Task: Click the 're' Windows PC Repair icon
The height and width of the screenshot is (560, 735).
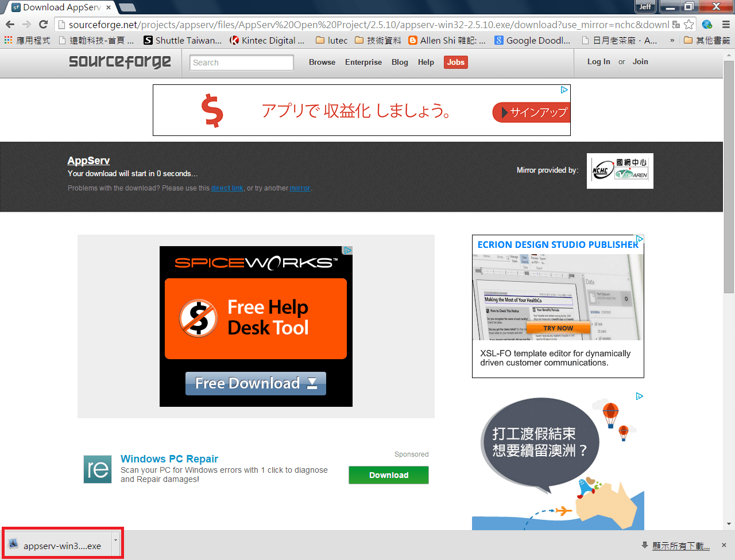Action: pos(98,469)
